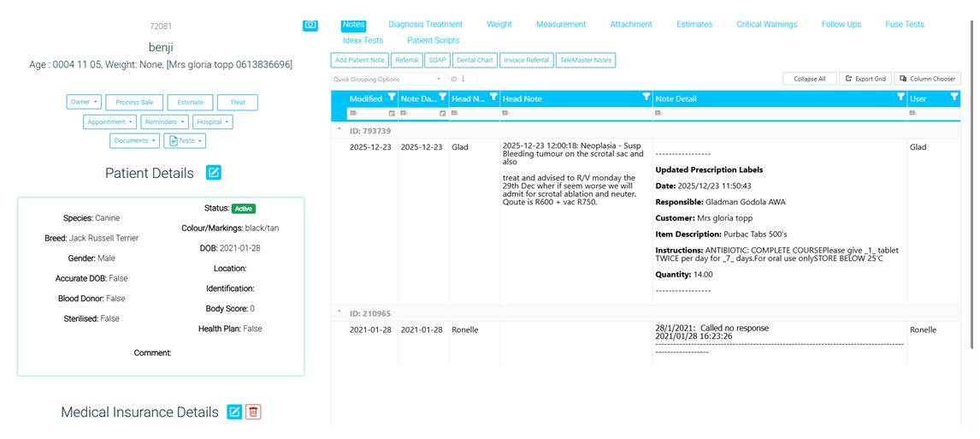980x439 pixels.
Task: Open the Follow Ups tab
Action: (x=841, y=24)
